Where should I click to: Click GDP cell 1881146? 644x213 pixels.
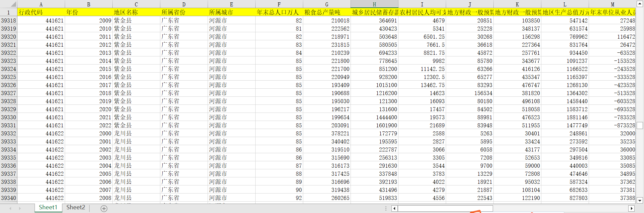click(565, 117)
